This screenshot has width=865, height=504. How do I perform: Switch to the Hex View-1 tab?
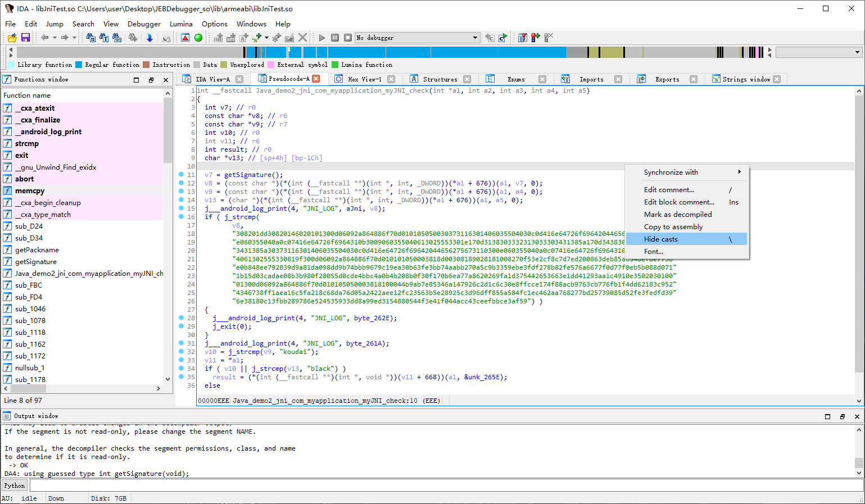(x=364, y=79)
